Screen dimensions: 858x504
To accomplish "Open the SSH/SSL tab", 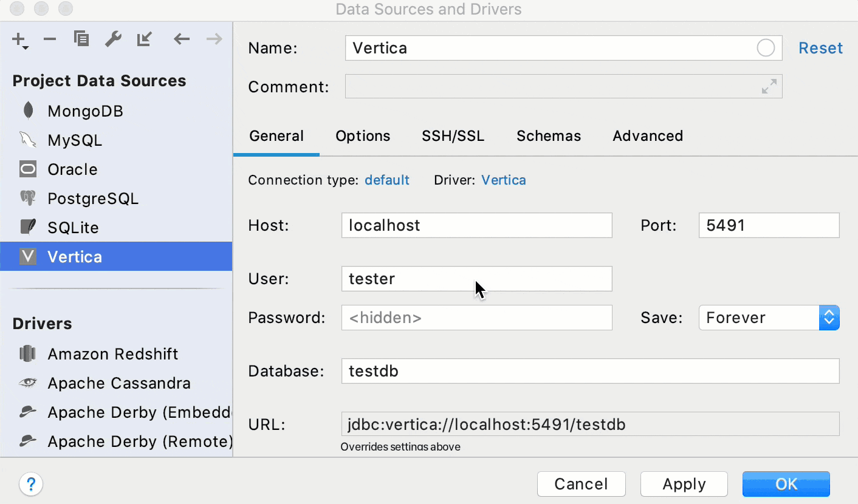I will click(452, 136).
